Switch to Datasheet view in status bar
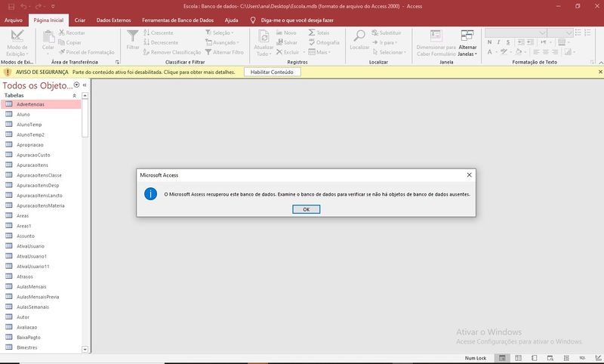This screenshot has height=364, width=604. pos(518,358)
